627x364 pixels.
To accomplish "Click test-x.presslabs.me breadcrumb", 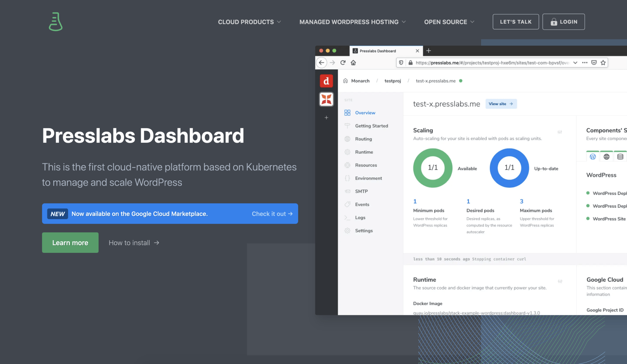I will (x=436, y=81).
